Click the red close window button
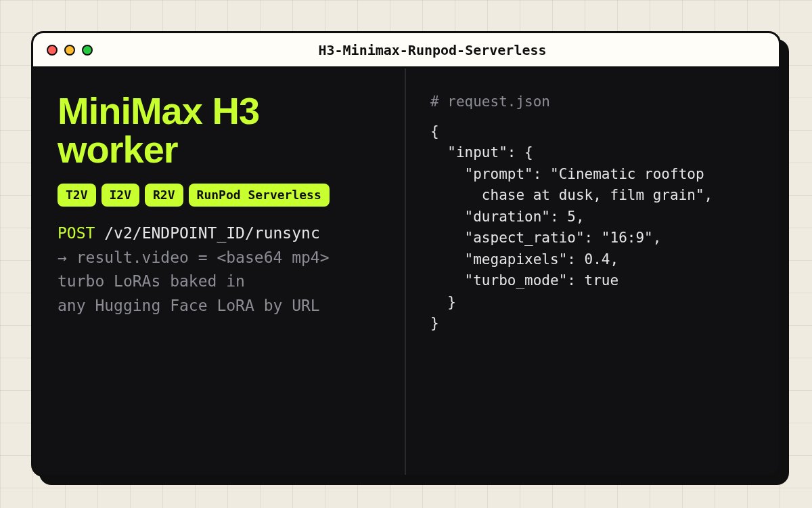 pyautogui.click(x=52, y=50)
